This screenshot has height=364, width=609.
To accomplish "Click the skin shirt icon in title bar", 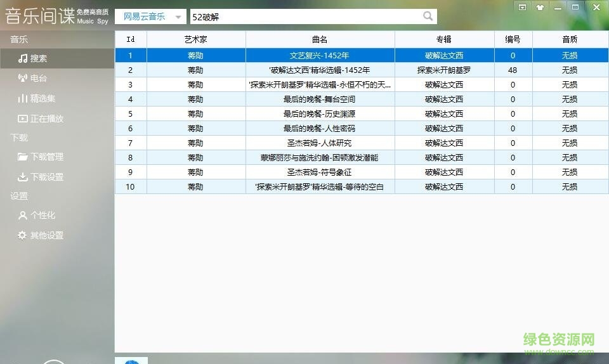I will pyautogui.click(x=540, y=8).
